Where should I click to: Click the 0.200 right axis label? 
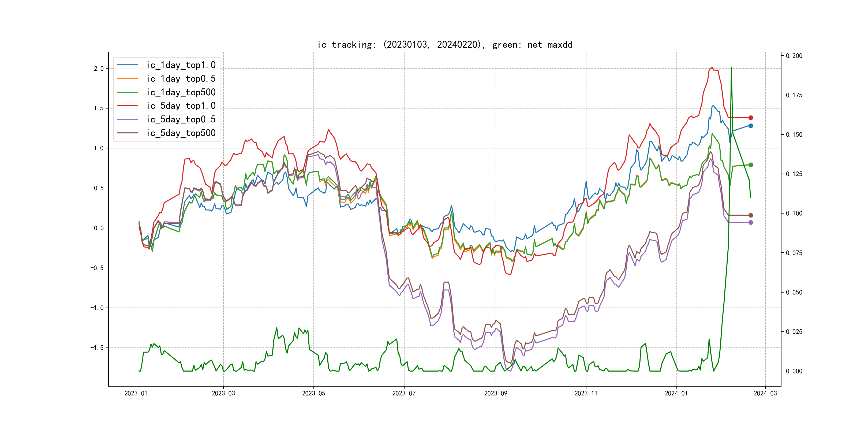point(794,56)
